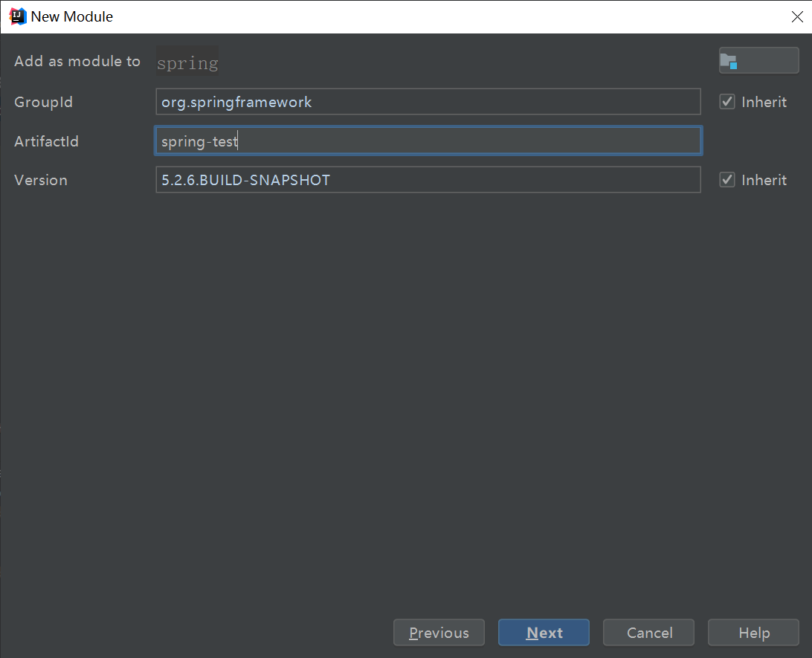
Task: Click the ArtifactId label text
Action: [46, 141]
